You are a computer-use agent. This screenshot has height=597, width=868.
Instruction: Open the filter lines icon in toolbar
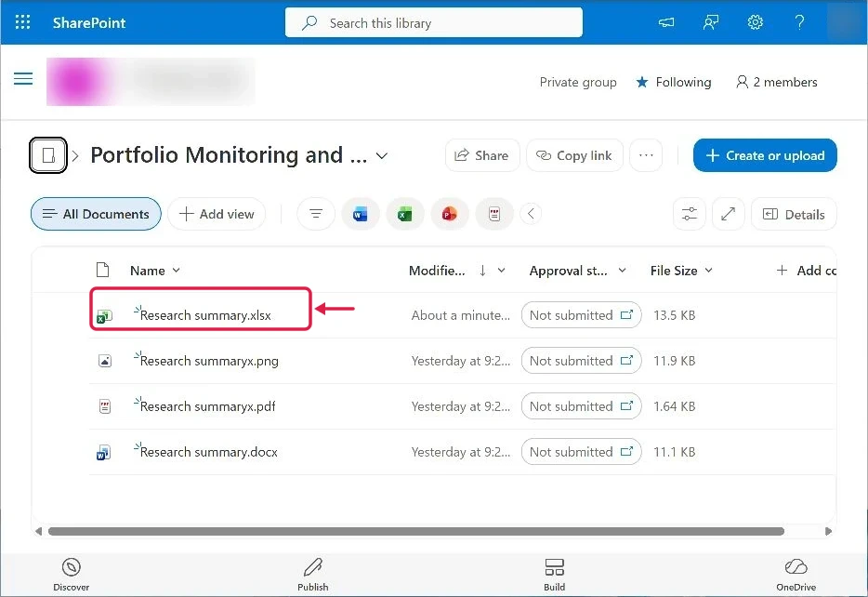[x=316, y=214]
